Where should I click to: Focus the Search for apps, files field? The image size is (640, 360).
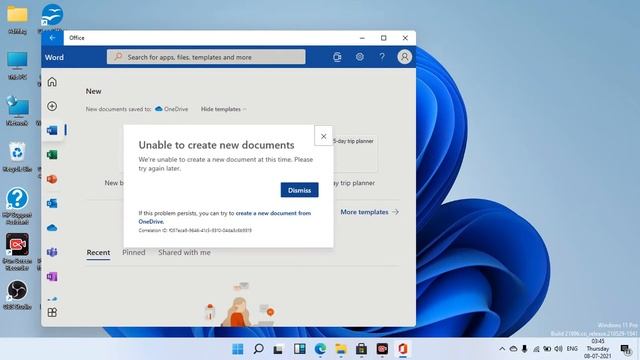click(x=206, y=57)
